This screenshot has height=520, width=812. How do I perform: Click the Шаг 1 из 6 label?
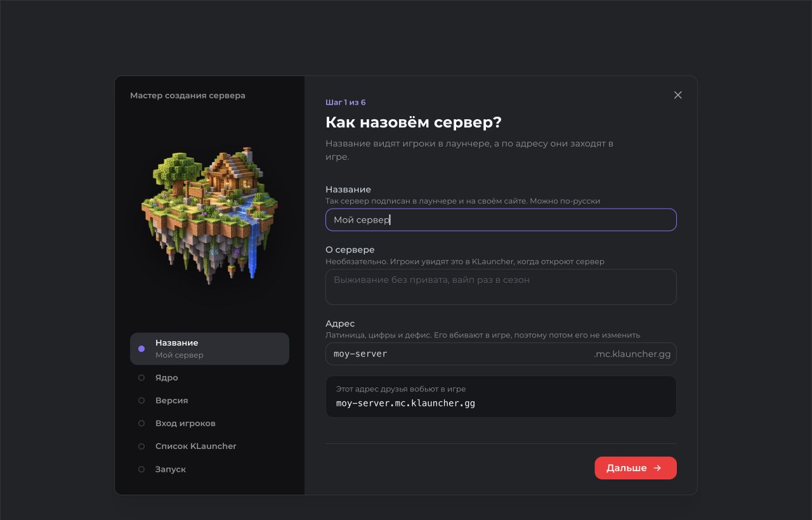click(345, 102)
